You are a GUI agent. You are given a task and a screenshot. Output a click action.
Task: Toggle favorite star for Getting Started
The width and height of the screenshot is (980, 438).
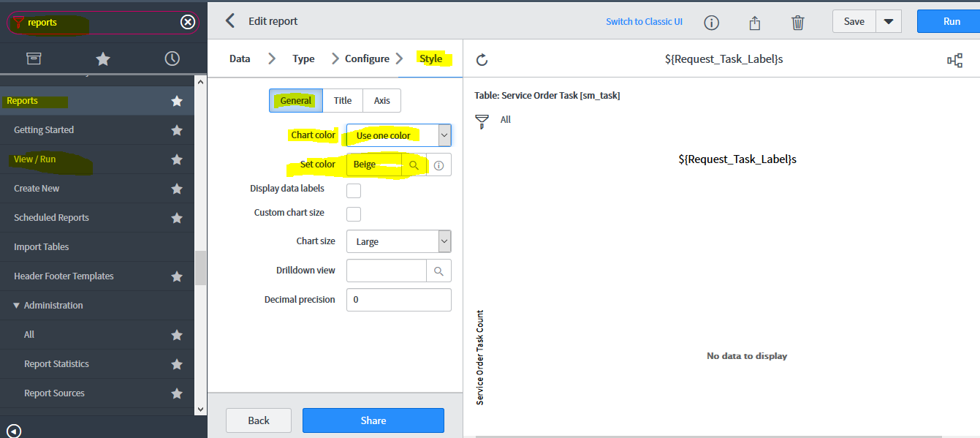(x=177, y=130)
